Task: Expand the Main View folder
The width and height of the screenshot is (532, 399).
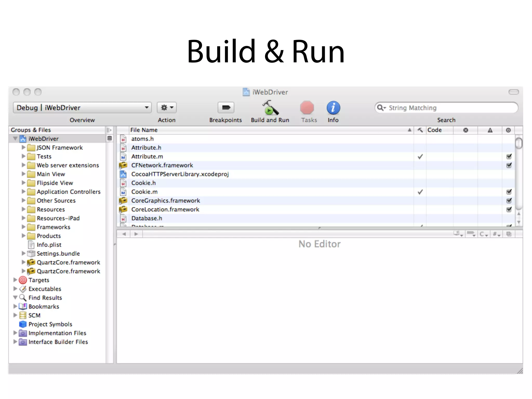Action: 23,174
